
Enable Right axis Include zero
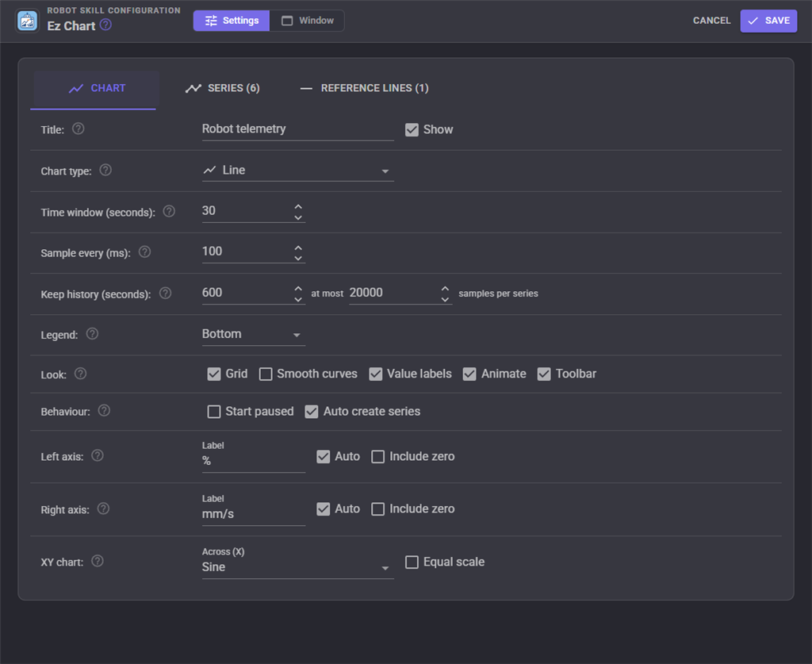click(x=378, y=509)
